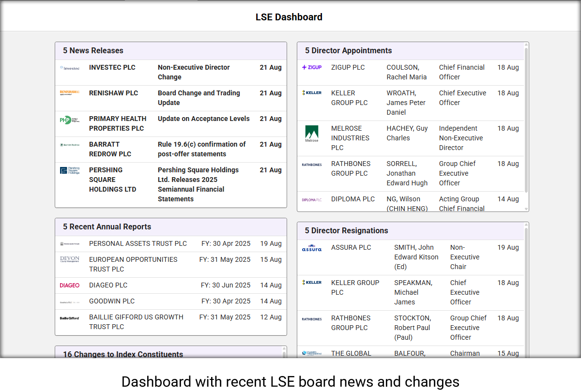Click COULSON, Rachel Maria appointment

[411, 73]
